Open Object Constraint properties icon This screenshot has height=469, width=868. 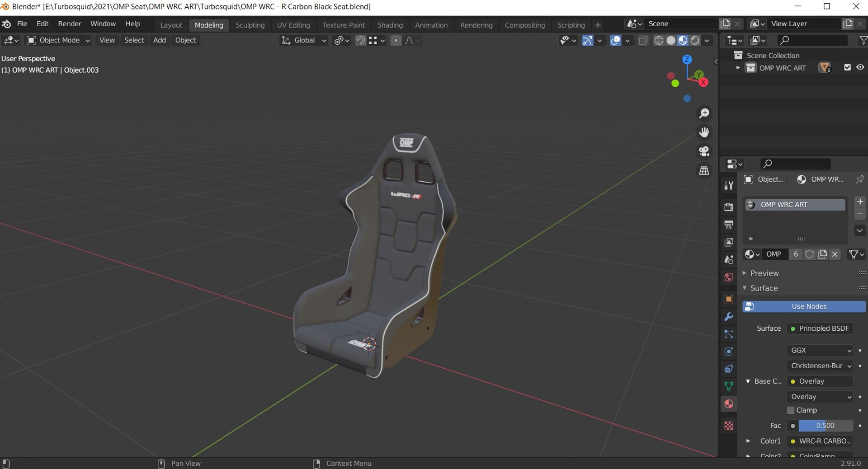pyautogui.click(x=729, y=369)
